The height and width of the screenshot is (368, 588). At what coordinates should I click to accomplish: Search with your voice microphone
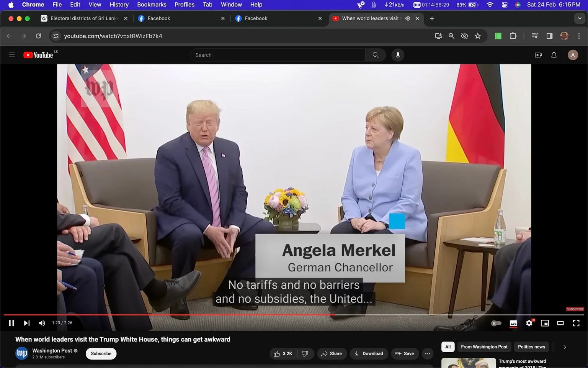(x=398, y=55)
